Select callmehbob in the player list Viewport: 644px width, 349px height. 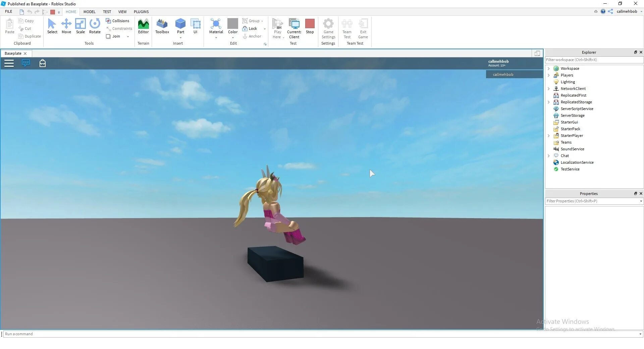click(x=514, y=74)
